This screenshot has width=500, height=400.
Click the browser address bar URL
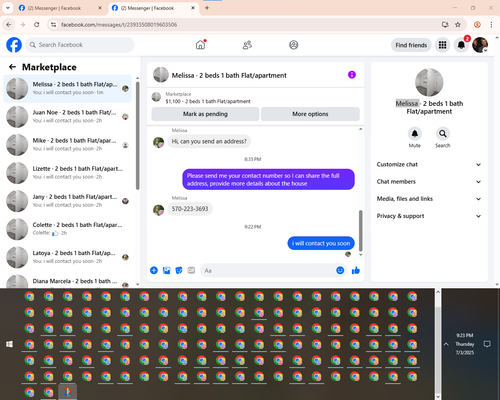(119, 25)
